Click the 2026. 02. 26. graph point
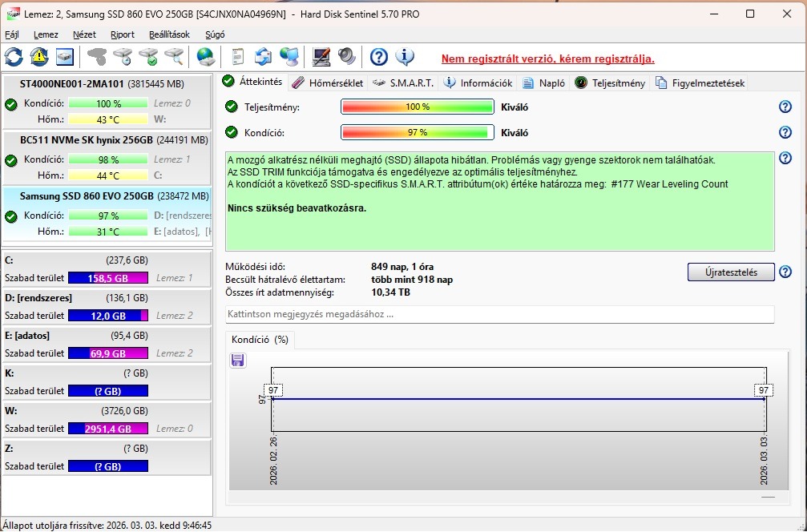 [272, 399]
